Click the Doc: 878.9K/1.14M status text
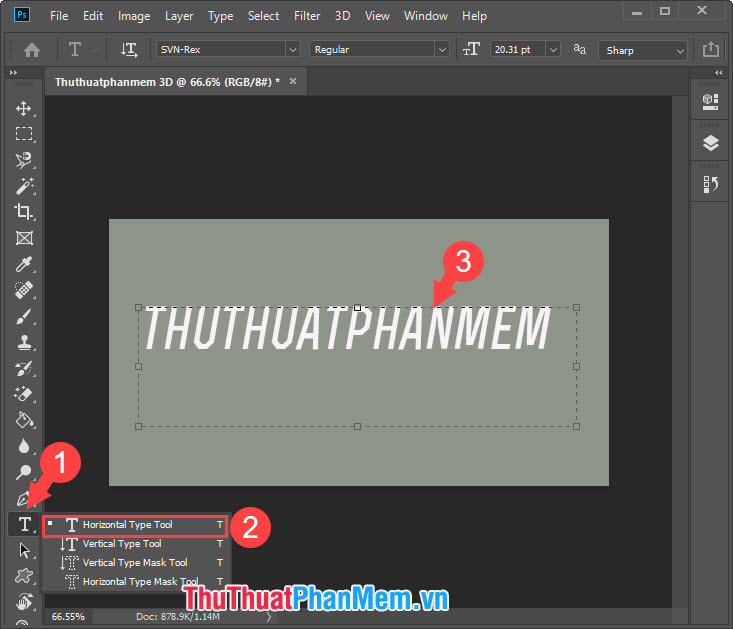This screenshot has width=733, height=629. coord(178,617)
